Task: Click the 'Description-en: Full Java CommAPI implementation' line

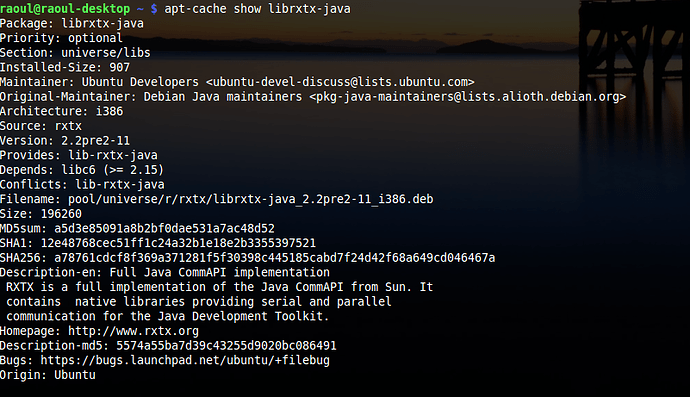Action: pyautogui.click(x=165, y=272)
